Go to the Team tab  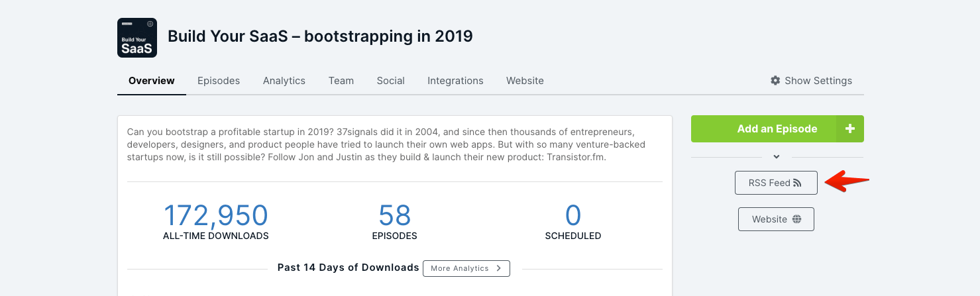coord(341,81)
